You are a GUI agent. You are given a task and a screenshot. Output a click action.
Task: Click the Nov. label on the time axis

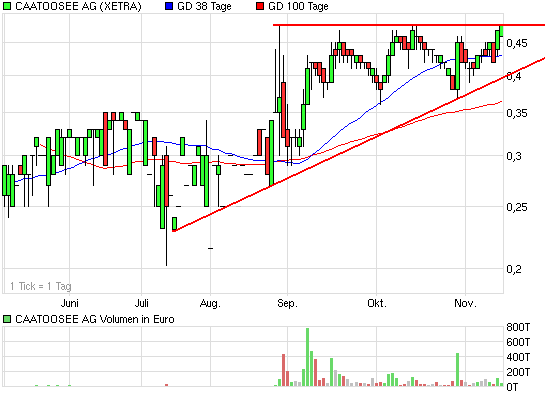click(x=465, y=304)
